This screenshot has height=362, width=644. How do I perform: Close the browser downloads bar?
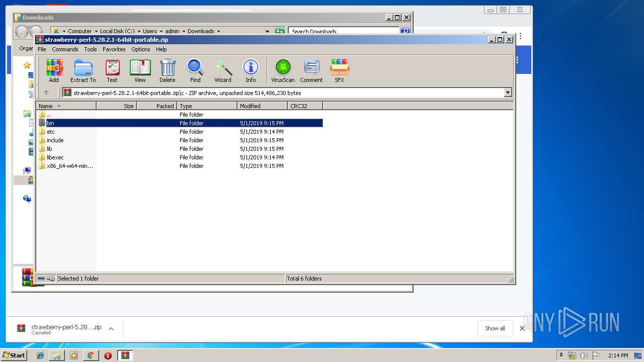(522, 328)
